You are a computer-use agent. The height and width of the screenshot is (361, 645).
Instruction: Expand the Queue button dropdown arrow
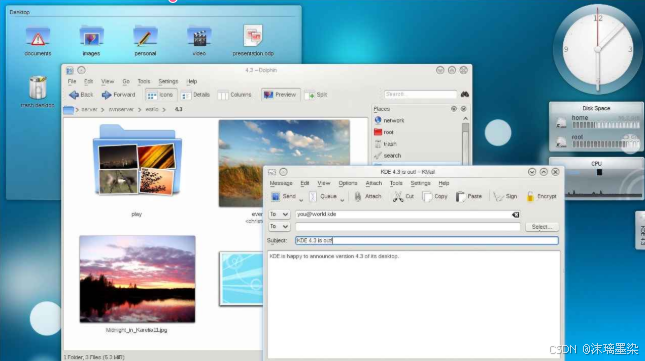(342, 200)
